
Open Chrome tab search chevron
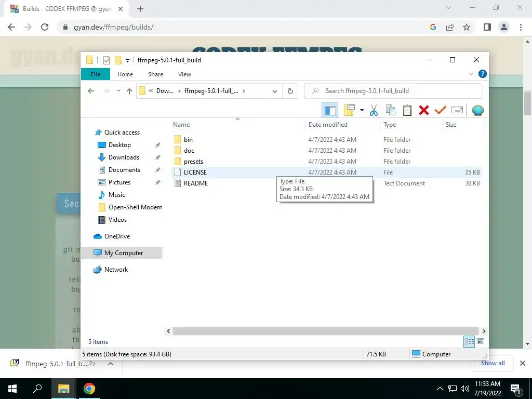click(x=448, y=7)
